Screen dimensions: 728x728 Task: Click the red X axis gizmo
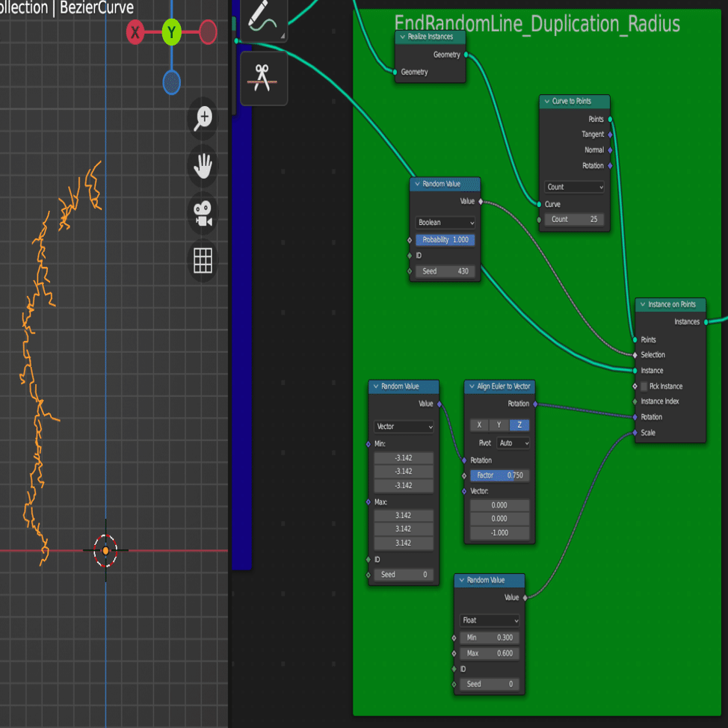pyautogui.click(x=135, y=32)
